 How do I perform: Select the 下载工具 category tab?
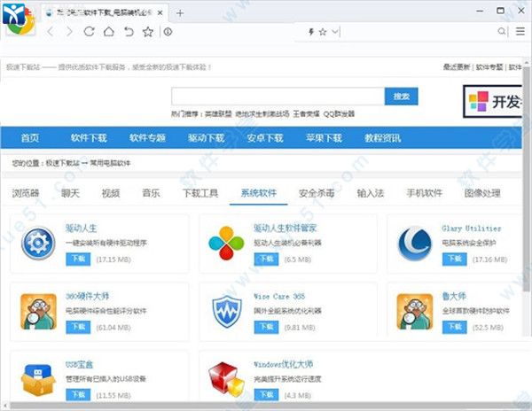199,193
